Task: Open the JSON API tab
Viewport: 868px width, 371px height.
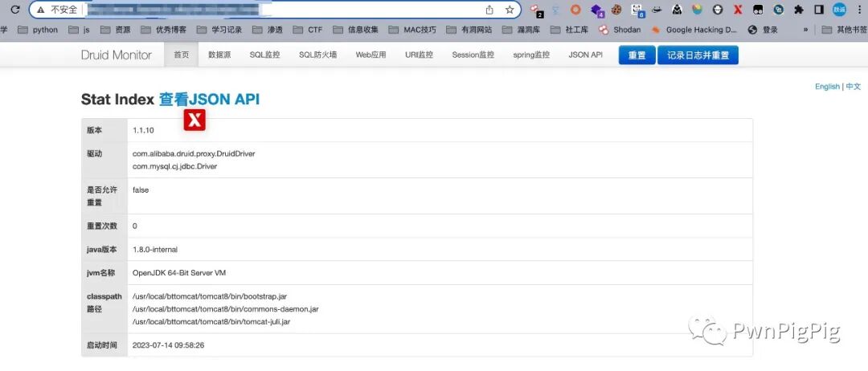Action: [x=585, y=55]
